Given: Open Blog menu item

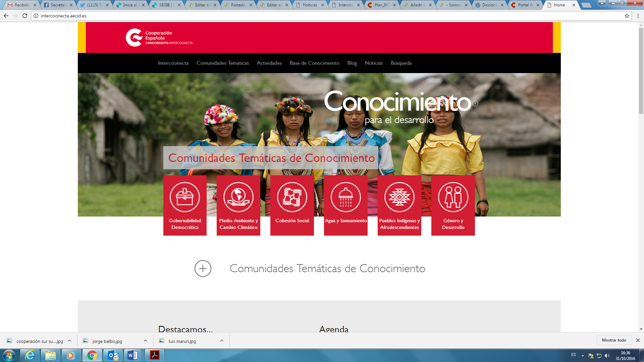Looking at the screenshot, I should pos(352,63).
